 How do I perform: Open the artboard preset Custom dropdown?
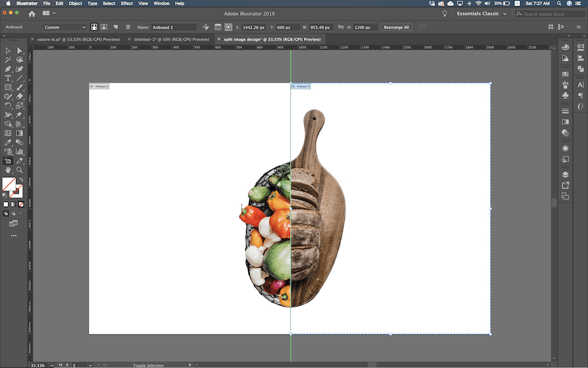(65, 27)
